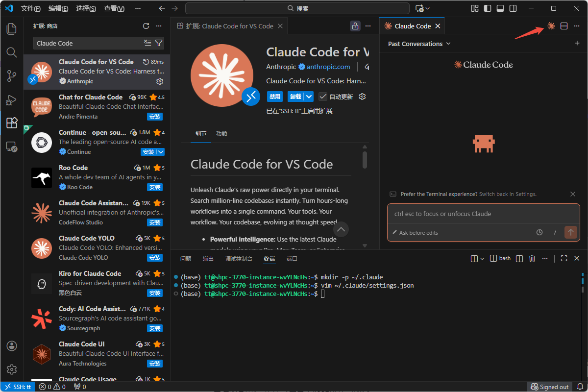Toggle the editor group lock icon
Screen dimensions: 588x392
(x=355, y=26)
